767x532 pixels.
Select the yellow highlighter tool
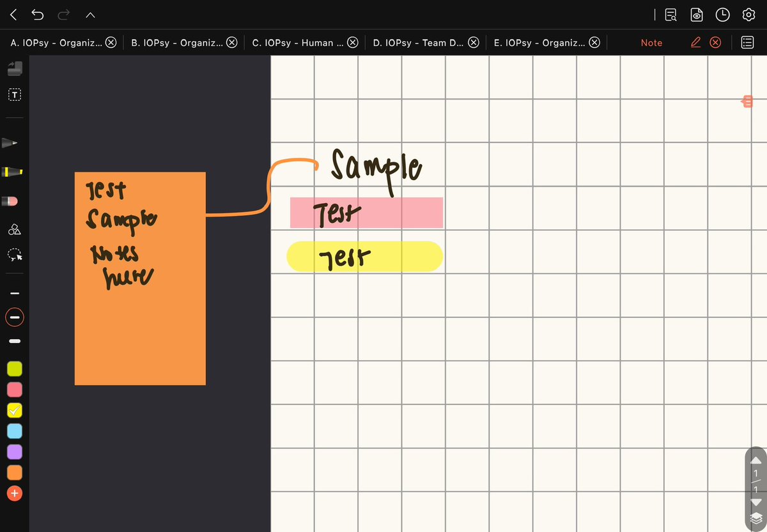[x=13, y=172]
